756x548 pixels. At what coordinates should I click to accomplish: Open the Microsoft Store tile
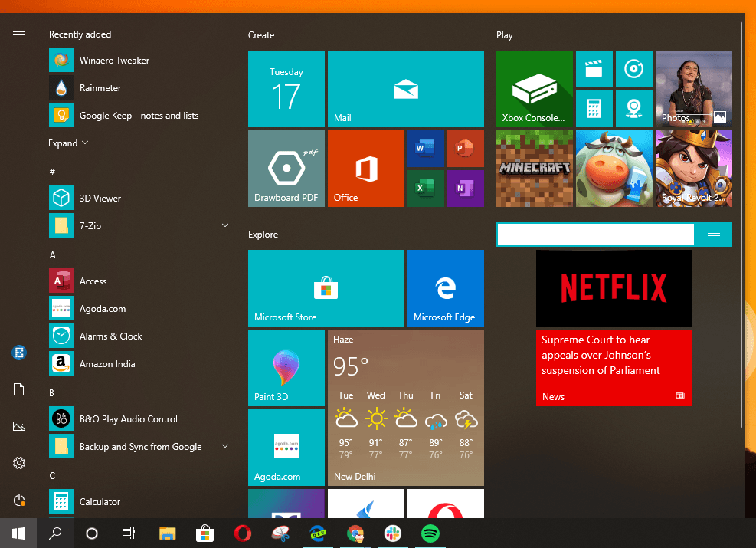pos(326,288)
